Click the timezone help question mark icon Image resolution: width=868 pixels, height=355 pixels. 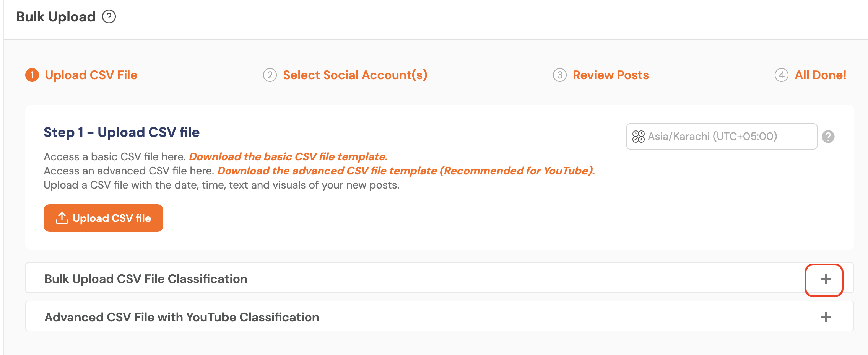click(x=828, y=137)
